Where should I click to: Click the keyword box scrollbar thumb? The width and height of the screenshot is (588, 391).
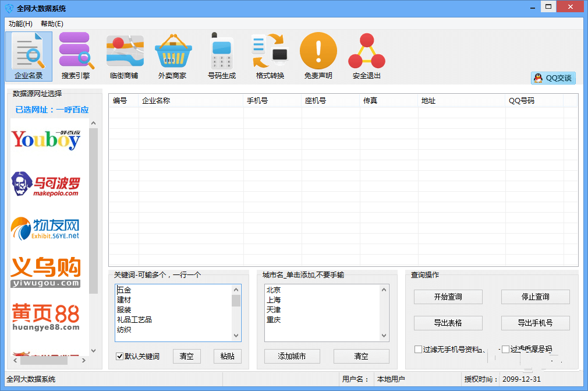236,301
